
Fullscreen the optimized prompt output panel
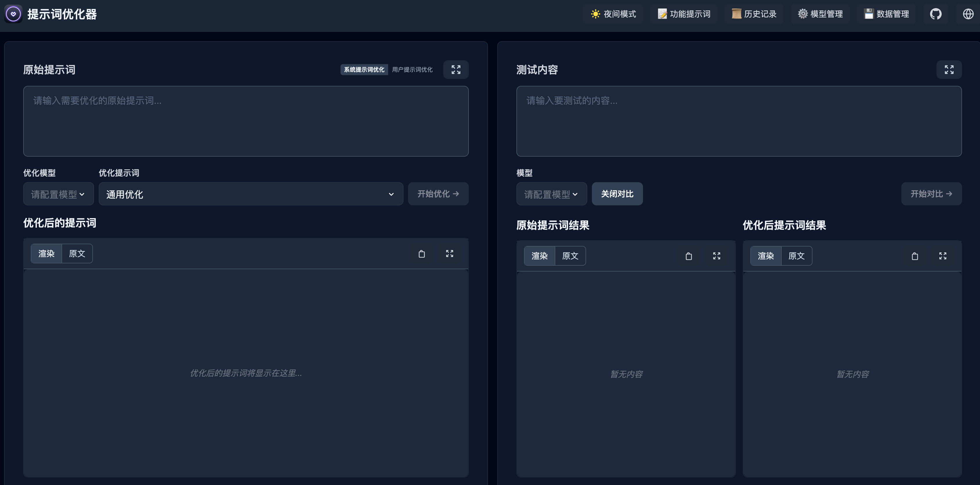tap(450, 254)
